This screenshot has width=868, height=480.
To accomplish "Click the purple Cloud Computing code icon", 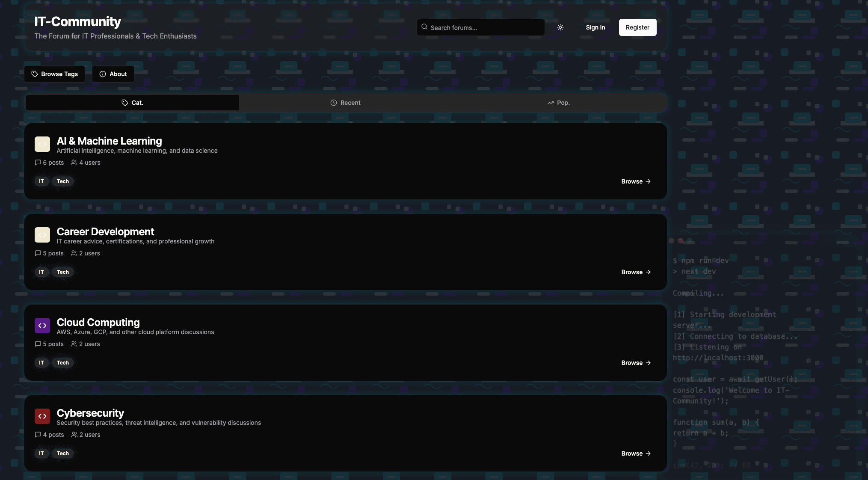I will [x=42, y=326].
